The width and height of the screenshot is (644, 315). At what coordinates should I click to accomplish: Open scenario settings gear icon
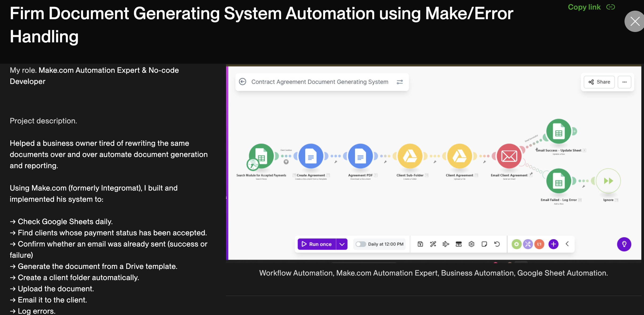pyautogui.click(x=471, y=244)
